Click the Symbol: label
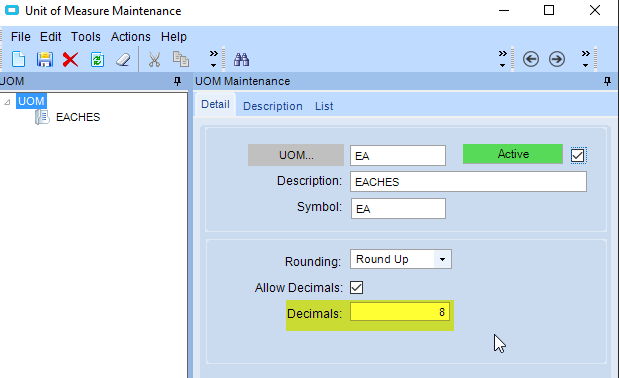Image resolution: width=619 pixels, height=378 pixels. tap(319, 207)
